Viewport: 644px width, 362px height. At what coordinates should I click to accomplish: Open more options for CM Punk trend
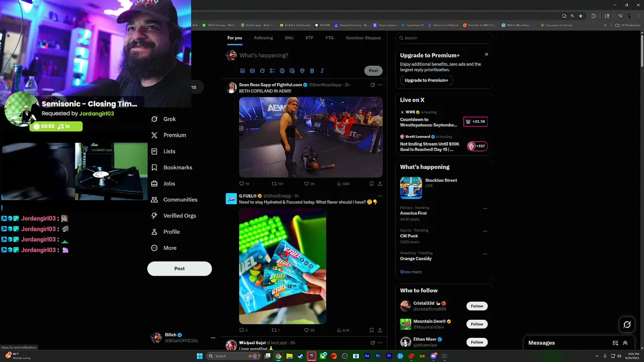pos(485,231)
